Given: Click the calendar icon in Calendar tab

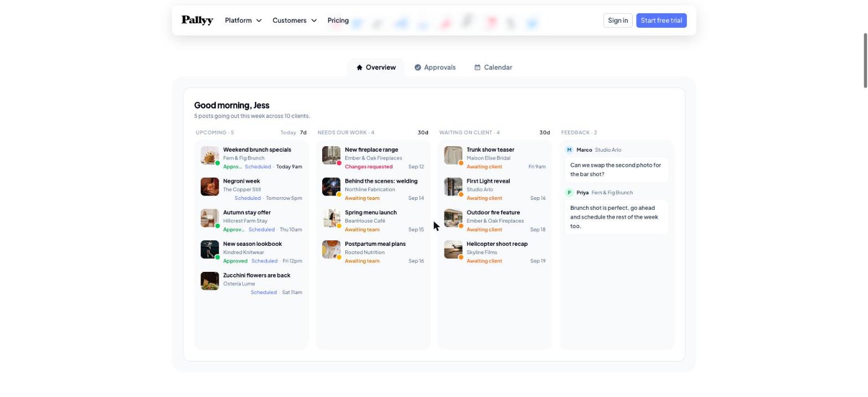Looking at the screenshot, I should [x=477, y=68].
